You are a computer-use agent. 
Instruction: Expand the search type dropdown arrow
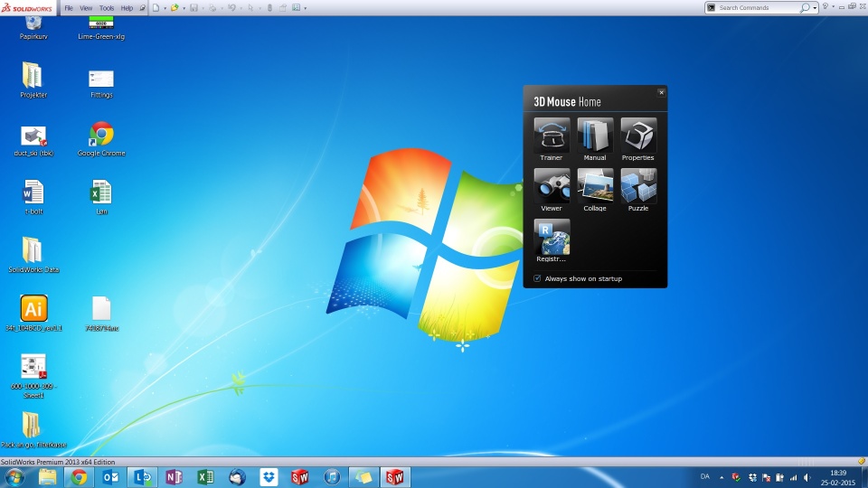(815, 8)
